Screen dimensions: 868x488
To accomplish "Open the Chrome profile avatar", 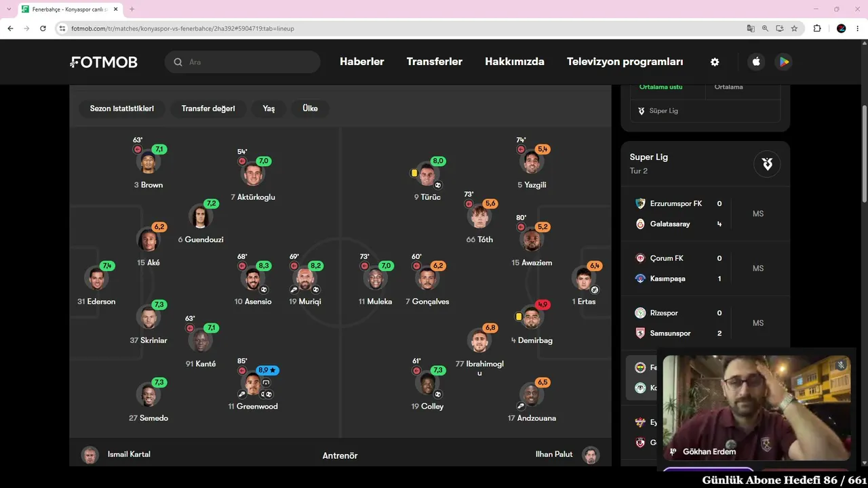I will 841,28.
